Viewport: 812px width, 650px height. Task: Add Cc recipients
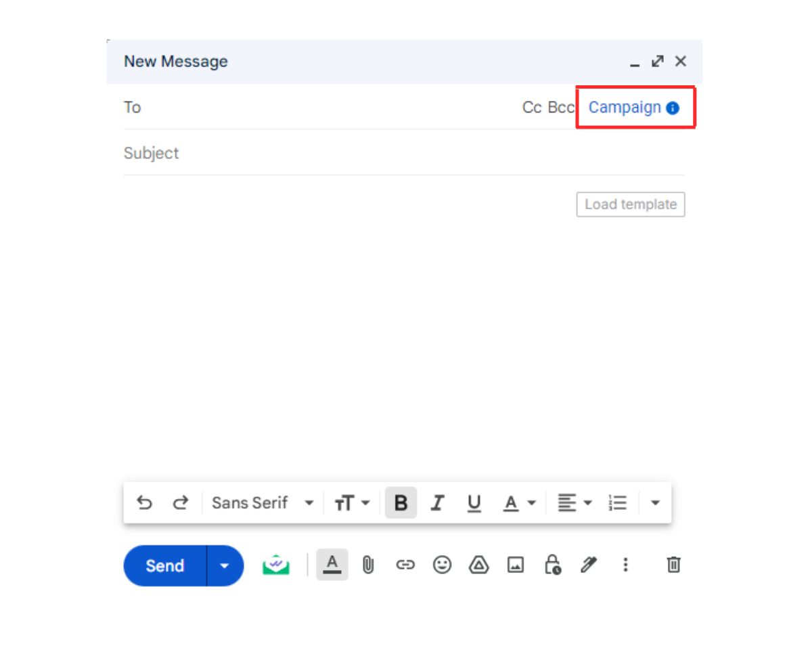(532, 107)
